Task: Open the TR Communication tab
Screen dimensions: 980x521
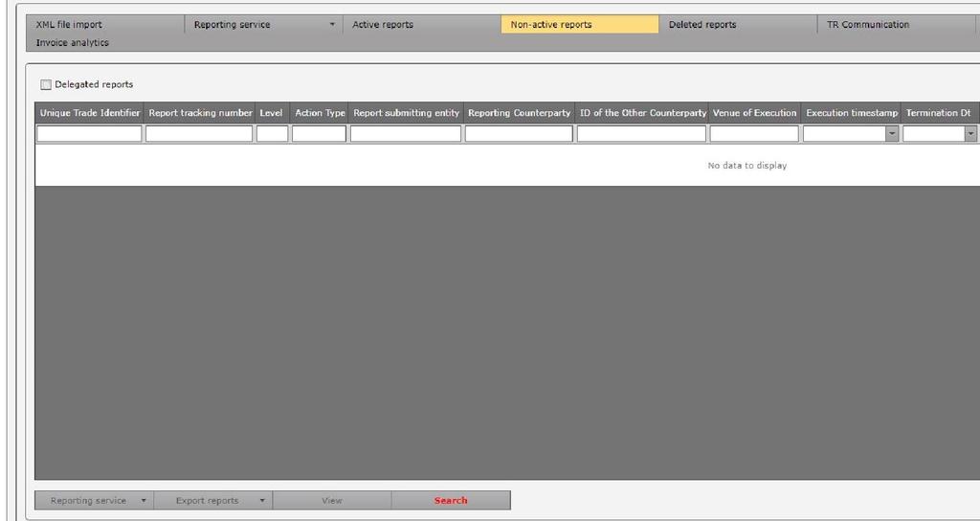Action: [896, 24]
